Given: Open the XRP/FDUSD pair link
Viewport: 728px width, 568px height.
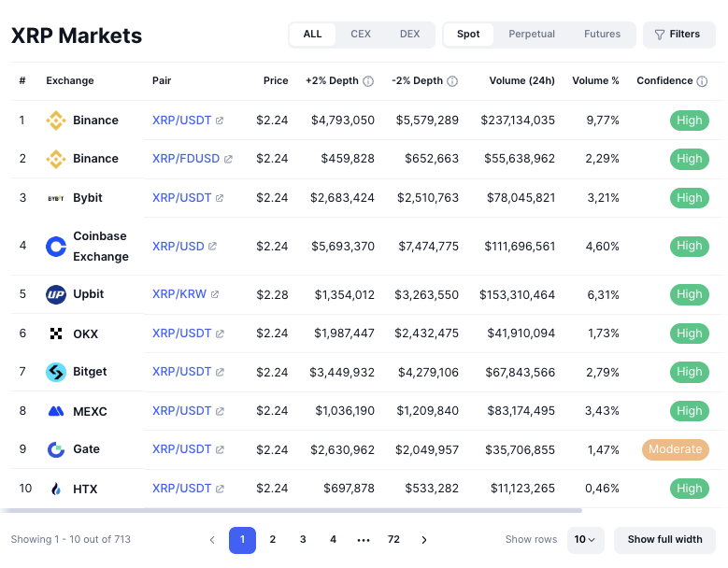Looking at the screenshot, I should 186,159.
